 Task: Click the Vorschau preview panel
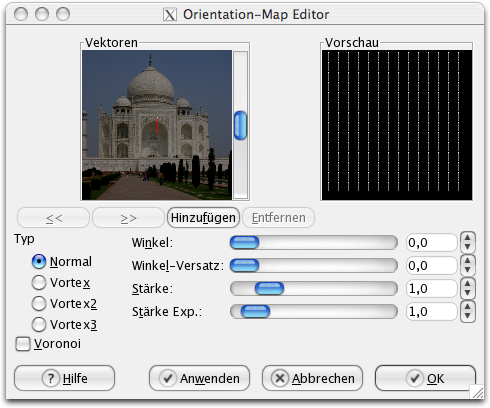[397, 125]
